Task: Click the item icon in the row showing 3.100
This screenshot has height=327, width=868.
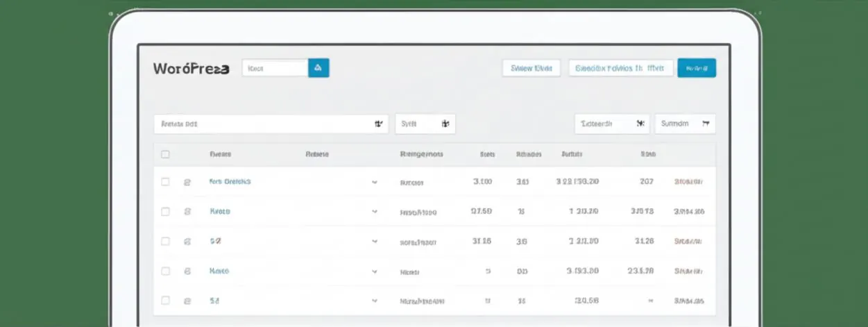Action: coord(187,183)
